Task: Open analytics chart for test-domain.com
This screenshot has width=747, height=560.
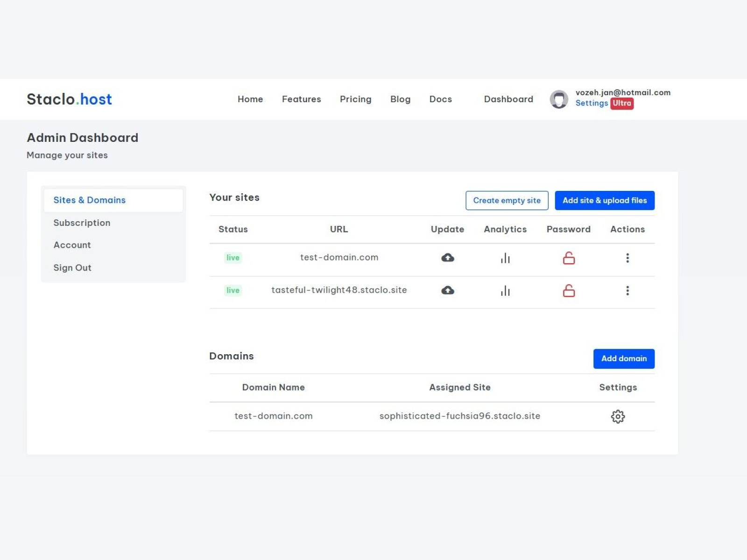Action: point(505,258)
